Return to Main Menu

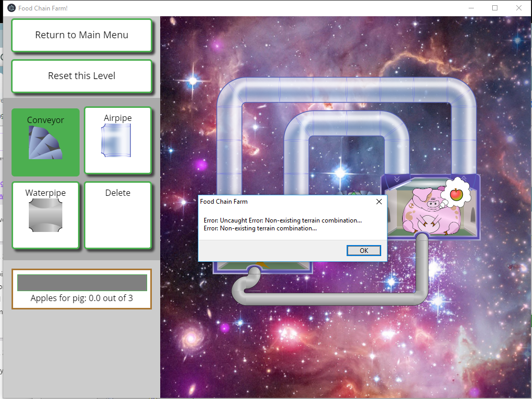click(82, 35)
